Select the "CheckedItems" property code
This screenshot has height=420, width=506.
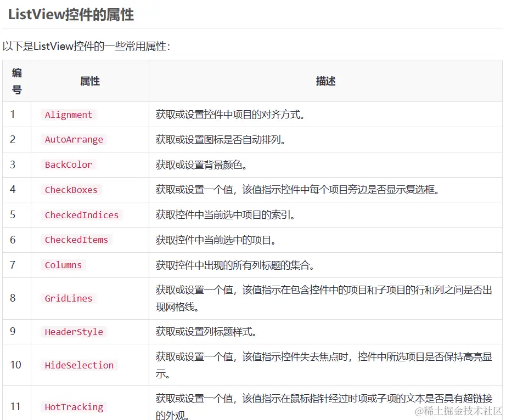point(76,240)
